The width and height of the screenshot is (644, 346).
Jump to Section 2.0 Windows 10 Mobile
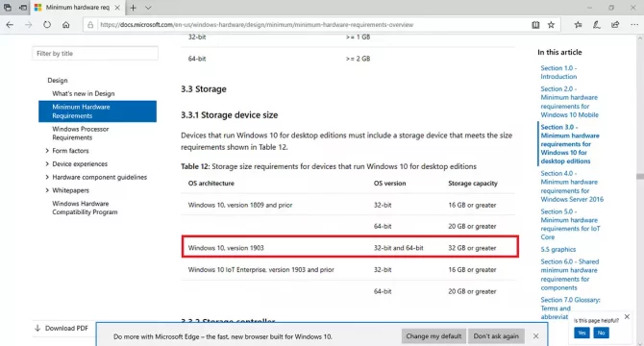(569, 102)
